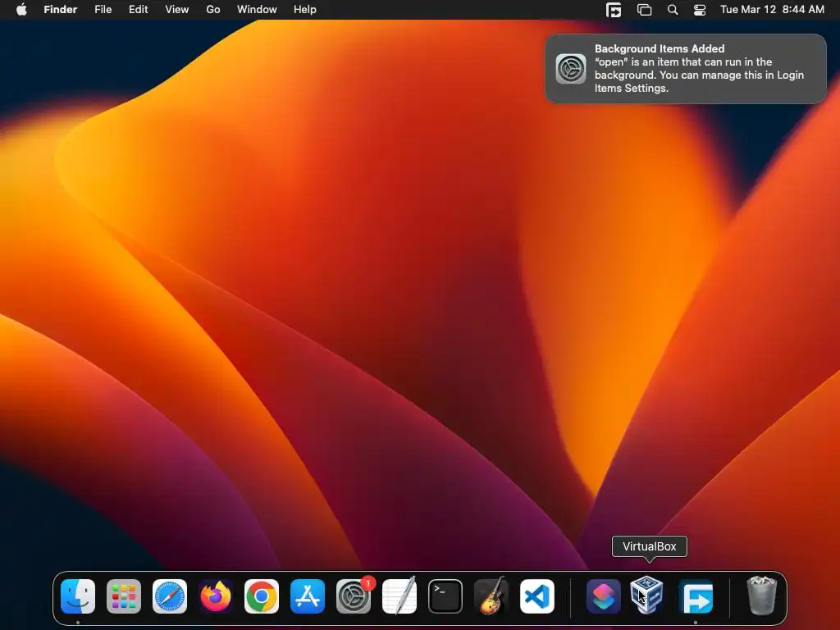Open the Shortcuts app in the Dock
The image size is (840, 630).
point(603,596)
